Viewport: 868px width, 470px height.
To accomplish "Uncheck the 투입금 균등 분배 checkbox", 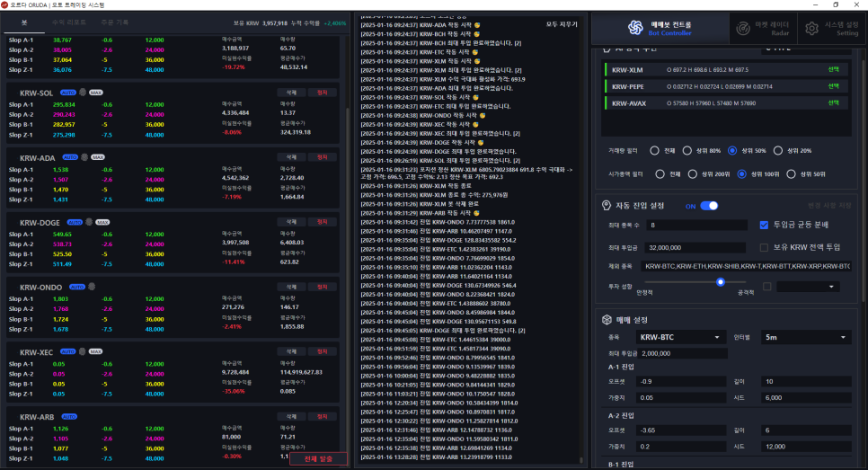I will (764, 225).
